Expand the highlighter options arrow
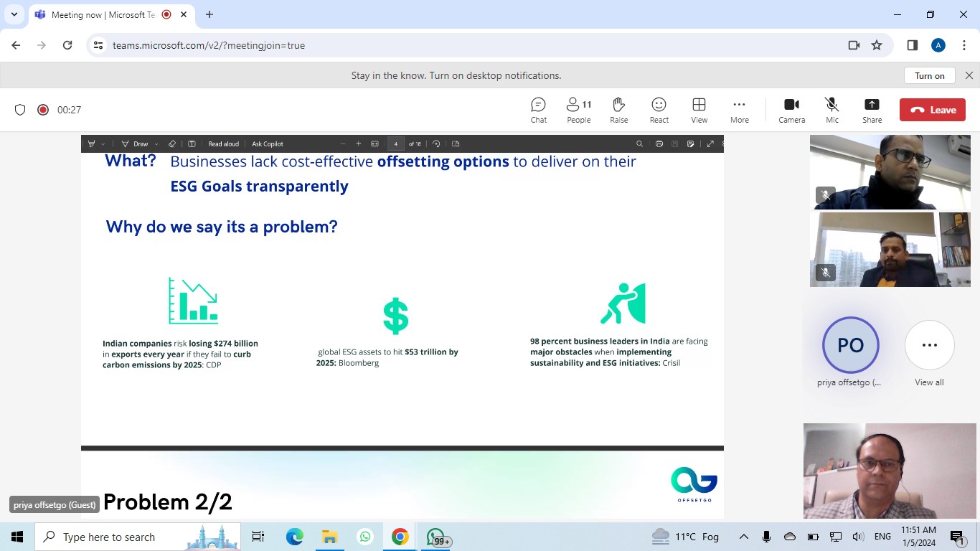Image resolution: width=980 pixels, height=551 pixels. (x=103, y=143)
